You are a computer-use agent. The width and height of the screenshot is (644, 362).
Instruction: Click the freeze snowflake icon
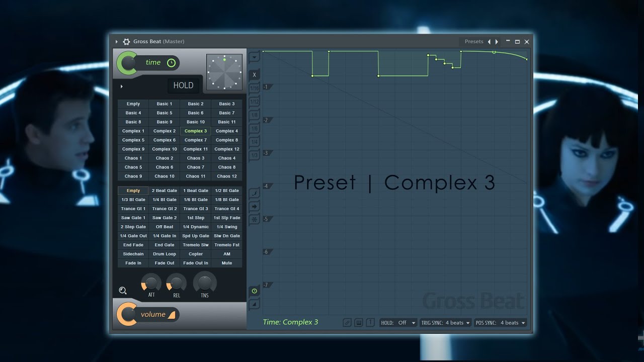[x=254, y=220]
